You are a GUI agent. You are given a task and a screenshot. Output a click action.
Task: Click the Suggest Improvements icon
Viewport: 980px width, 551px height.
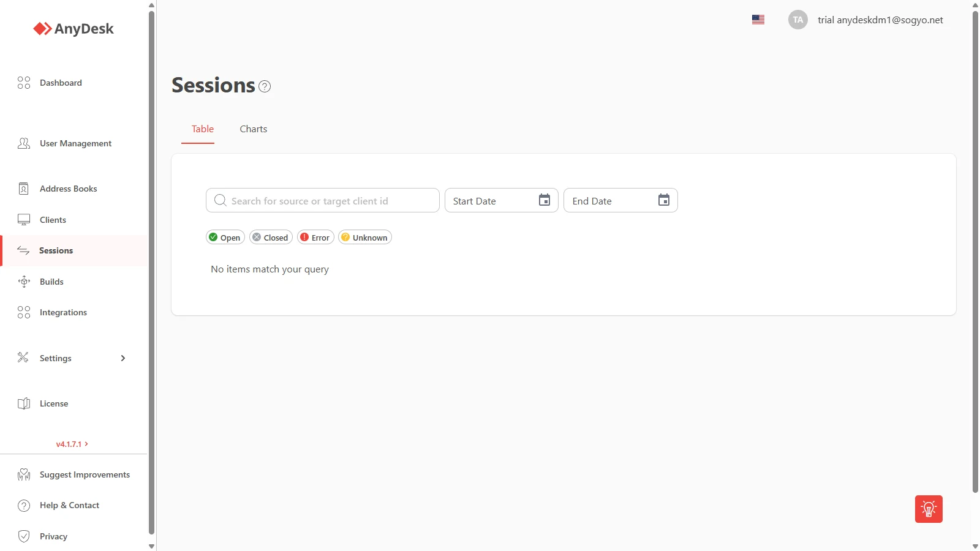pos(24,474)
